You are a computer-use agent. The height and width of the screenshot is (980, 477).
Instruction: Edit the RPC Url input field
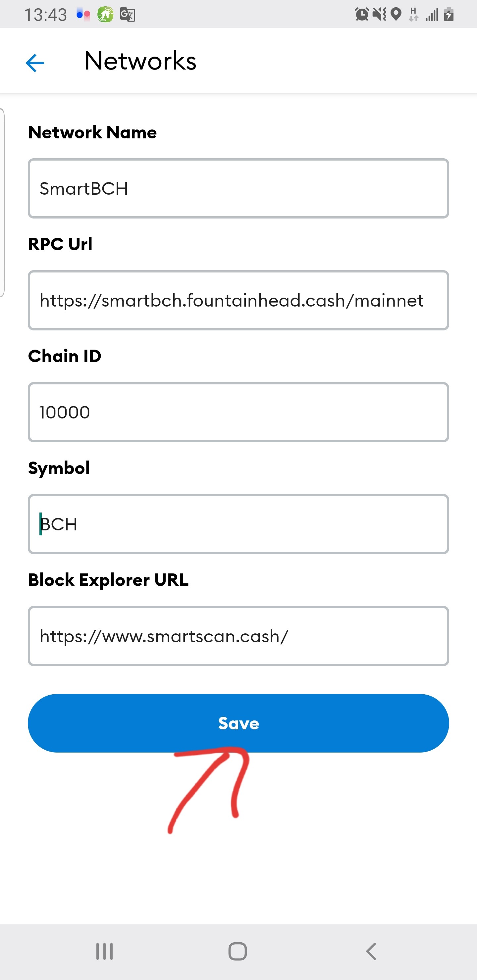click(238, 300)
